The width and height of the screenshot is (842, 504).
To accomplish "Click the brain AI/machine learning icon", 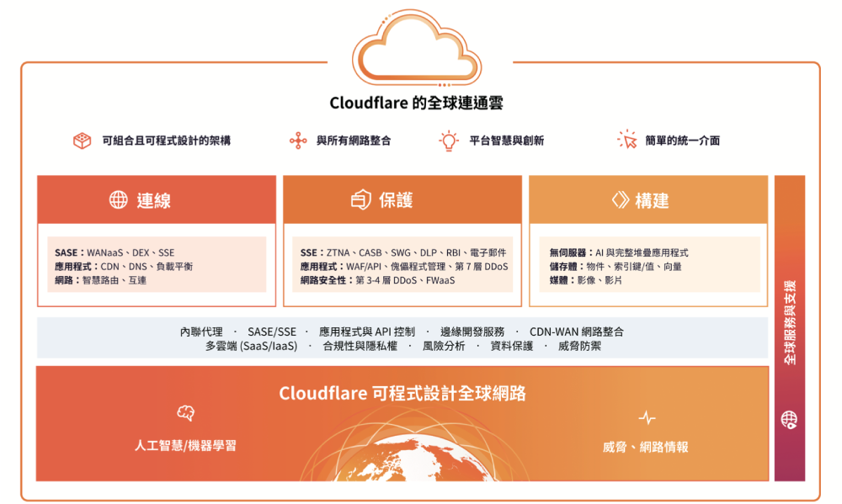I will click(x=186, y=413).
